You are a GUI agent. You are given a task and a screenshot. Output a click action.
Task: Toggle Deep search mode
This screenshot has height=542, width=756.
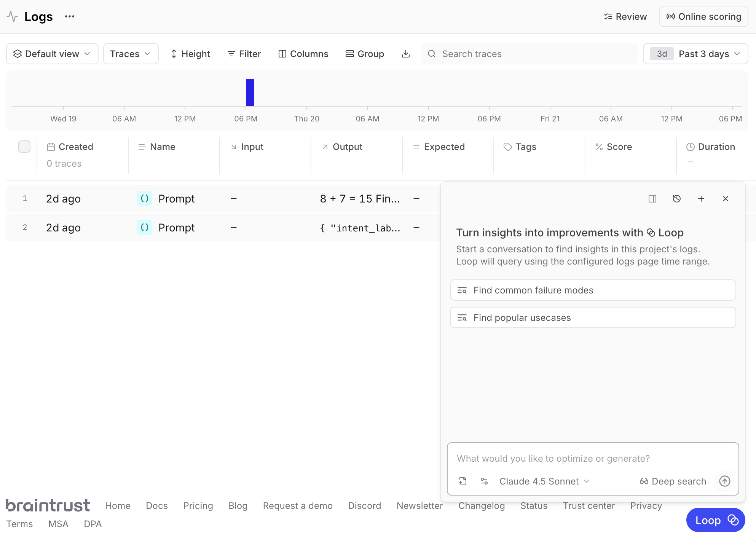pyautogui.click(x=673, y=481)
